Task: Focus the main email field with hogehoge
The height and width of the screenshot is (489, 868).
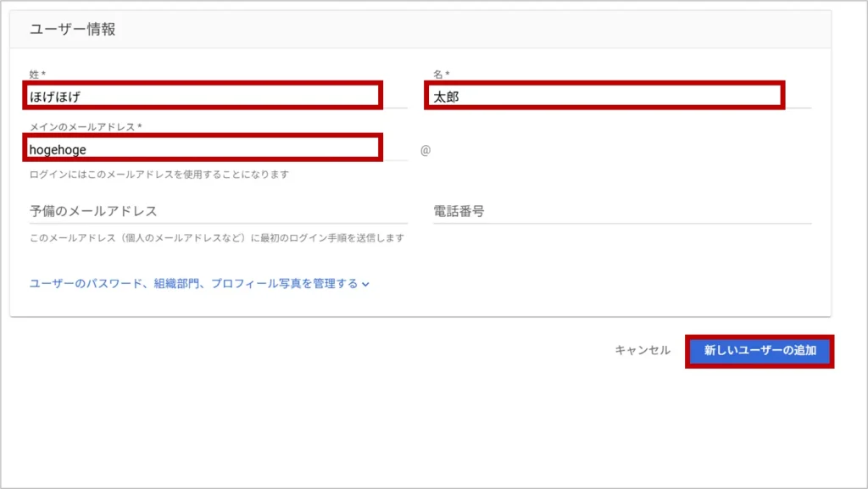Action: coord(203,148)
